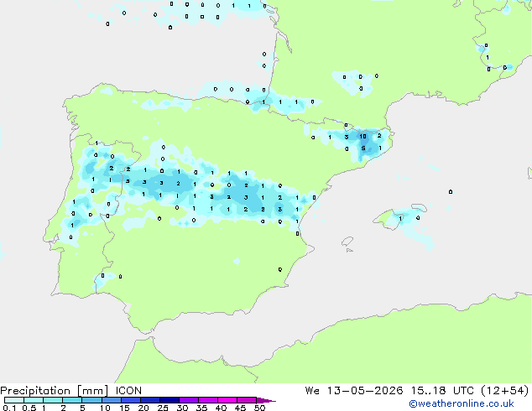532x411 pixels.
Task: Click the "UTC" label
Action: tap(463, 391)
